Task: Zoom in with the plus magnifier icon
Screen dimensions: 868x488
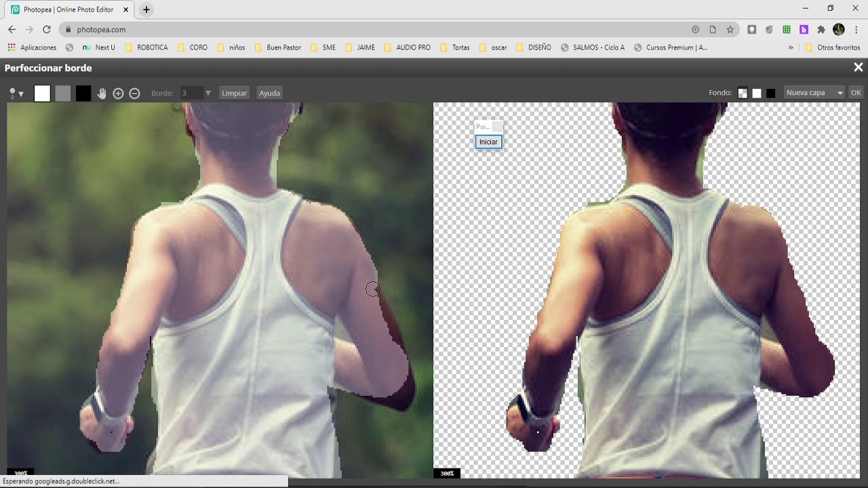Action: (118, 94)
